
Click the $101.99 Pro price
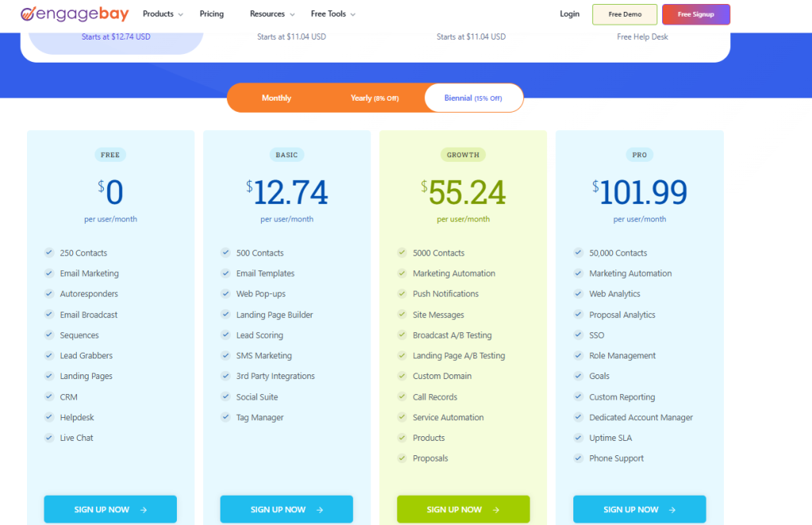pyautogui.click(x=640, y=192)
